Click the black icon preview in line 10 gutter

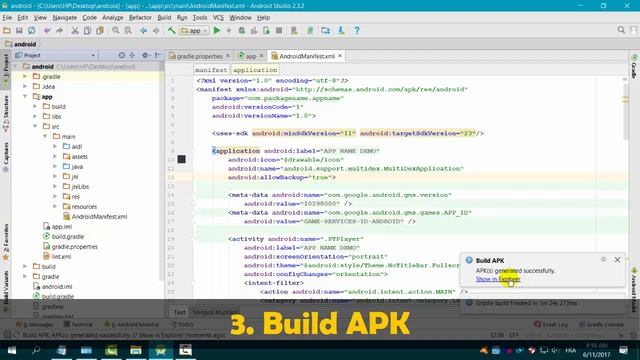point(182,159)
